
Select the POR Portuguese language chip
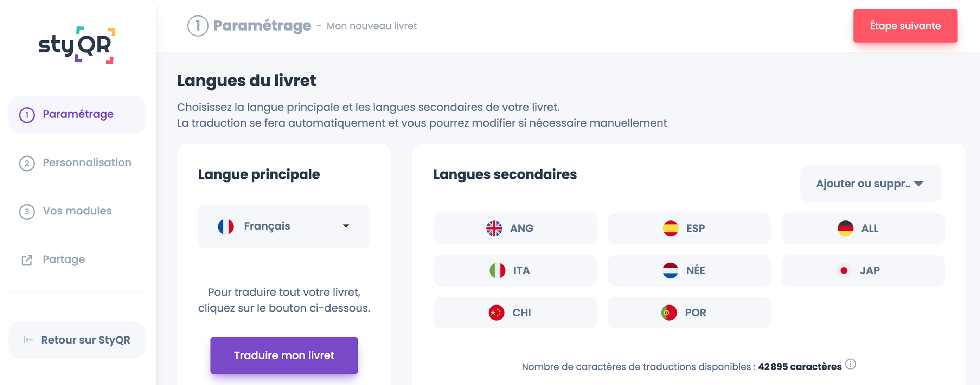pyautogui.click(x=689, y=313)
